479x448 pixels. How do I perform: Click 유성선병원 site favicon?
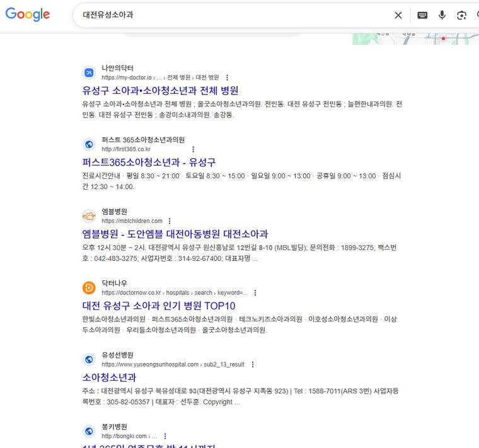89,359
